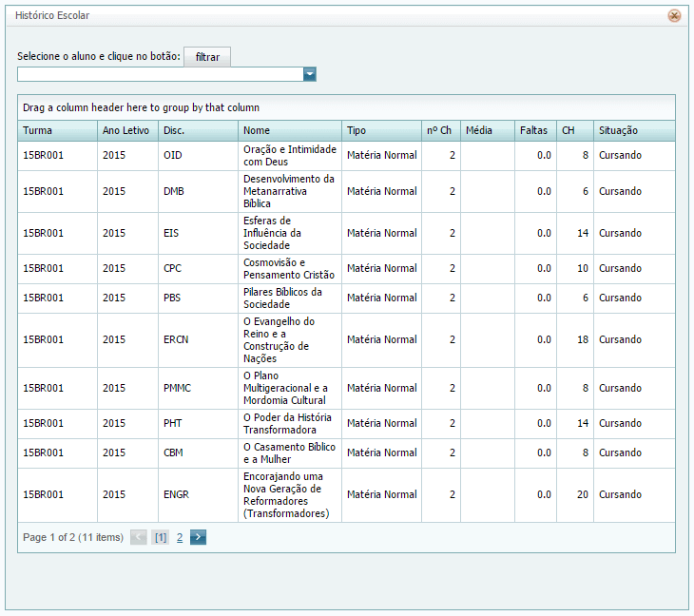This screenshot has height=616, width=694.
Task: Sort by the Faltas column header
Action: click(x=535, y=130)
